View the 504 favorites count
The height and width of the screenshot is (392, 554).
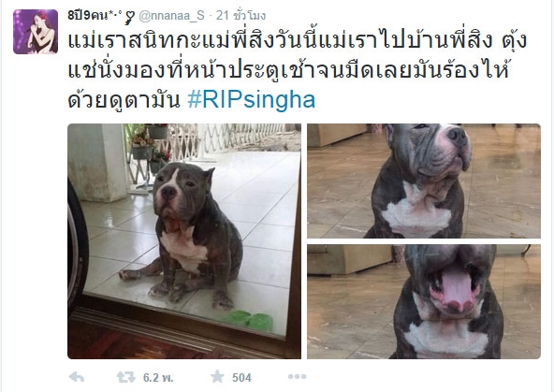coord(241,378)
